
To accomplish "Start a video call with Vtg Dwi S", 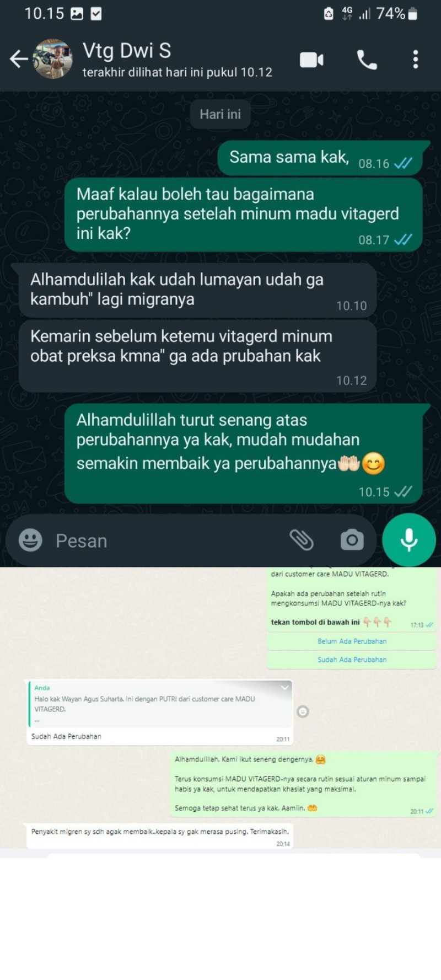I will coord(311,60).
